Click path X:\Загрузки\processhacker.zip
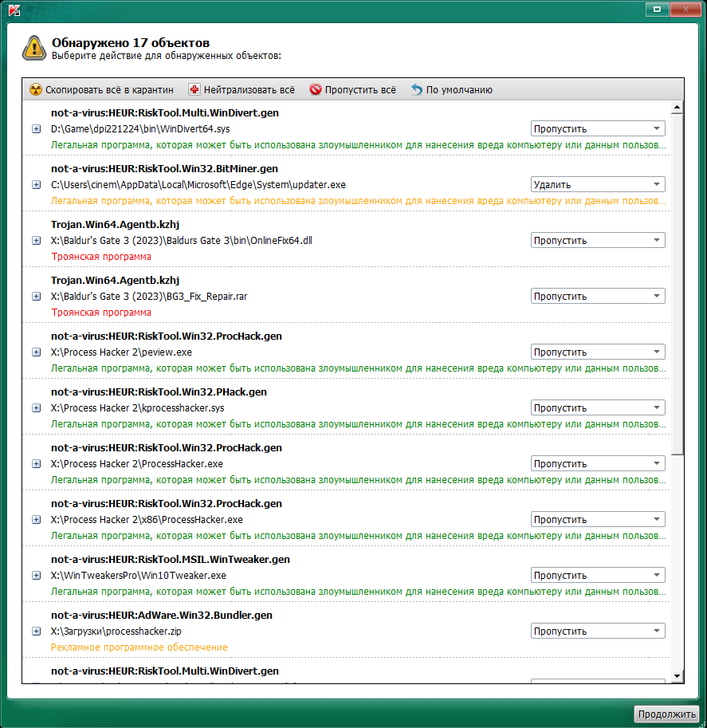 pyautogui.click(x=116, y=632)
